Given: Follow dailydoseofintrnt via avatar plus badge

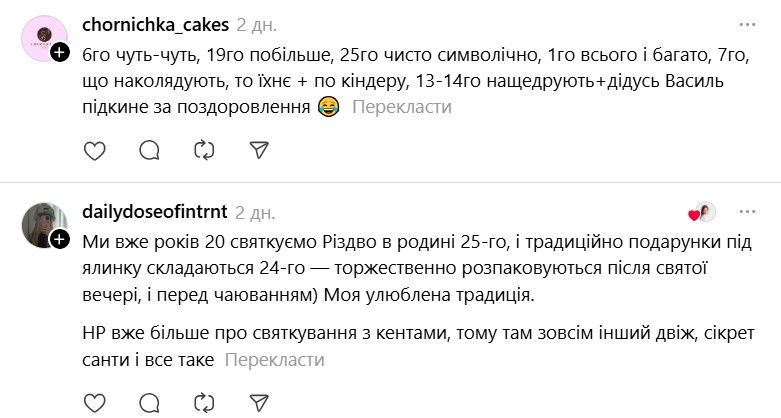Looking at the screenshot, I should [x=60, y=240].
